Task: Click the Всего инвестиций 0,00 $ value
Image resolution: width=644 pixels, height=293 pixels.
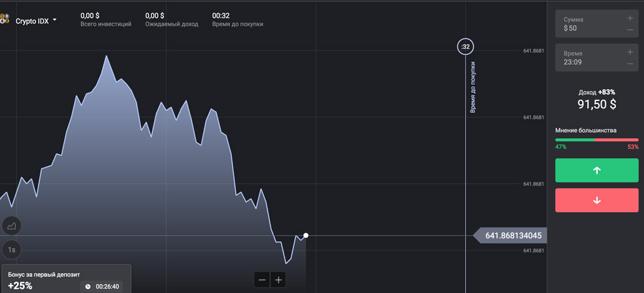Action: 90,16
